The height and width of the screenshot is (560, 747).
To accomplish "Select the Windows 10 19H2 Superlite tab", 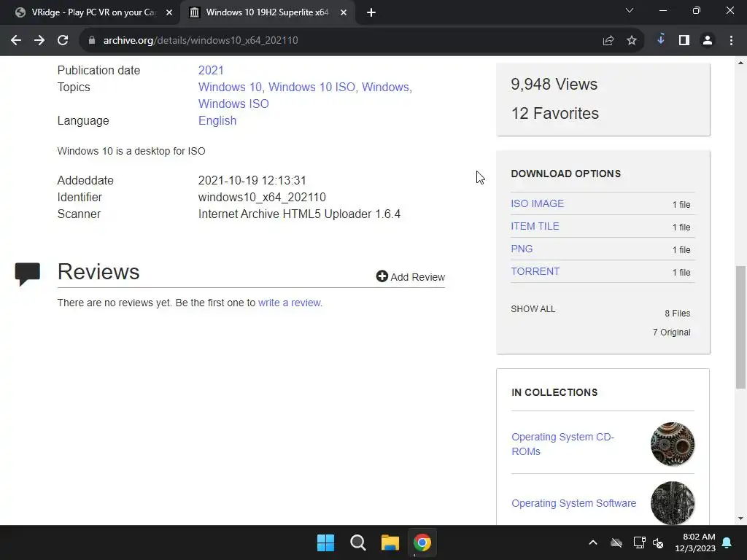I will [x=267, y=12].
